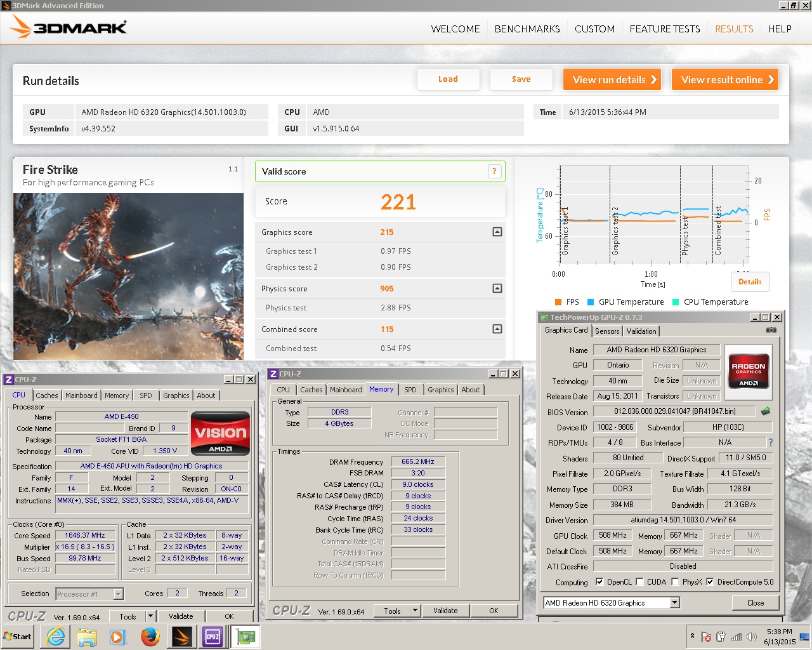Click the Save button in Run details
The image size is (812, 650).
pos(521,79)
